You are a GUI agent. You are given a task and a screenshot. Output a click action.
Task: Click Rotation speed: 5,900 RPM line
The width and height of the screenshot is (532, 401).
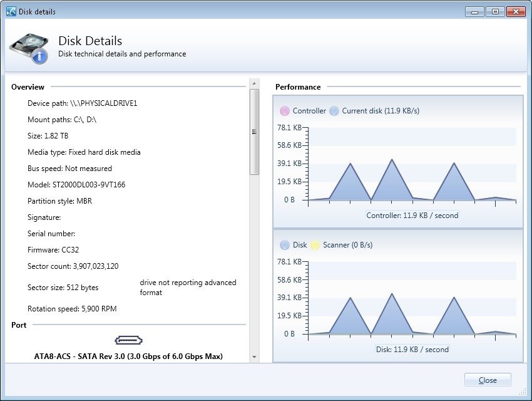72,309
